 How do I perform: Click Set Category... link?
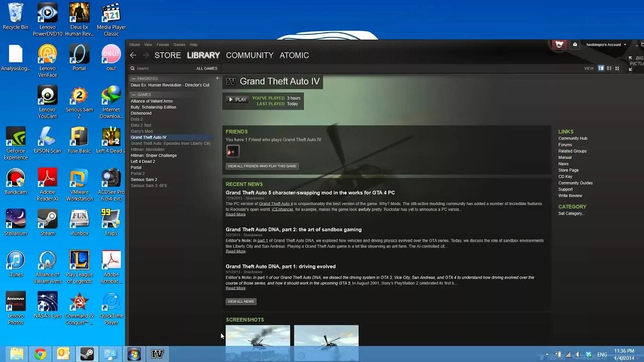pyautogui.click(x=572, y=214)
